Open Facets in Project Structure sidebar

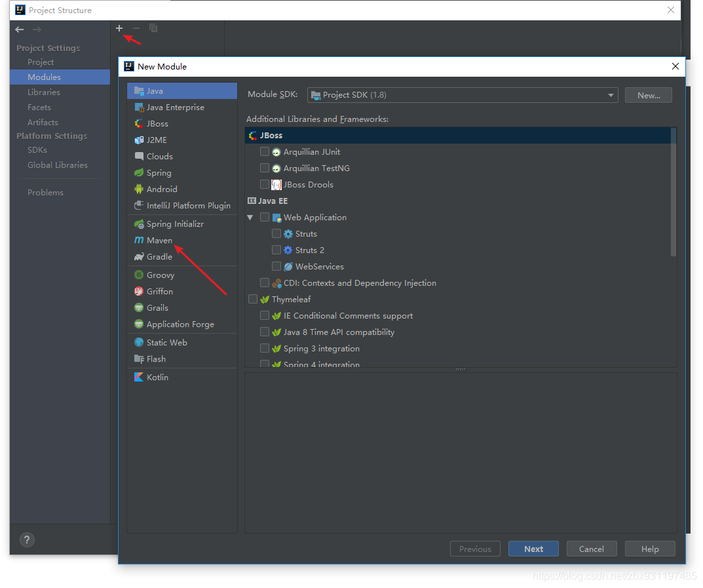pos(39,108)
